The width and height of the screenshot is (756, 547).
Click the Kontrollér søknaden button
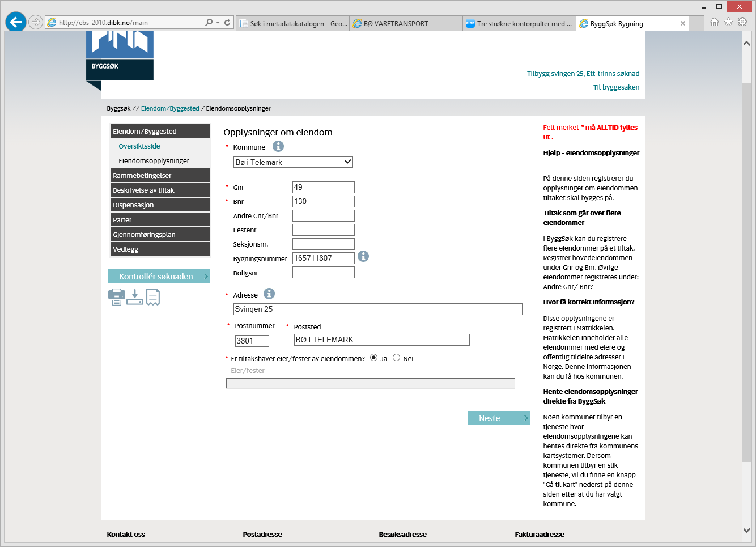(x=159, y=276)
